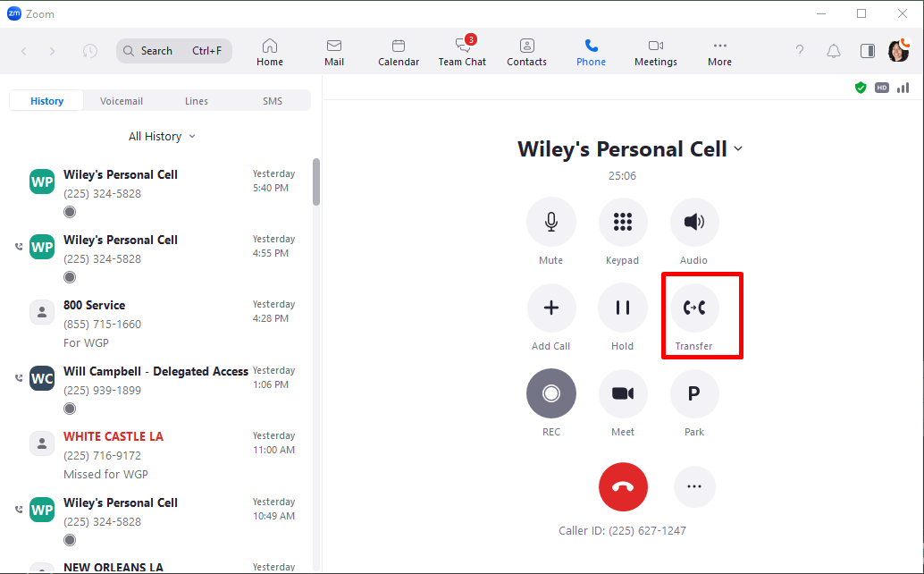The image size is (924, 574).
Task: Switch to the Lines tab
Action: [197, 101]
